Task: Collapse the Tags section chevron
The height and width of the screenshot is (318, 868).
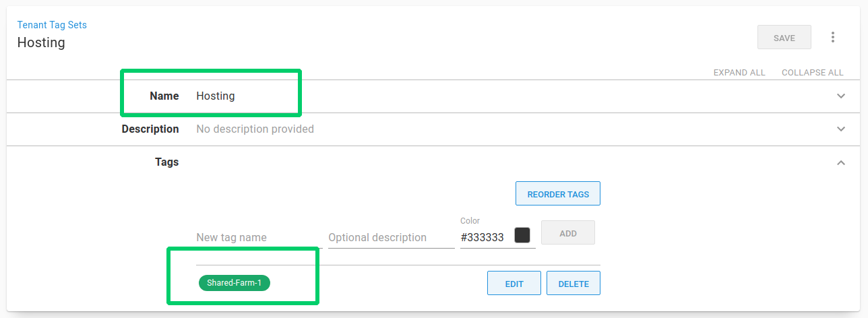Action: pyautogui.click(x=840, y=162)
